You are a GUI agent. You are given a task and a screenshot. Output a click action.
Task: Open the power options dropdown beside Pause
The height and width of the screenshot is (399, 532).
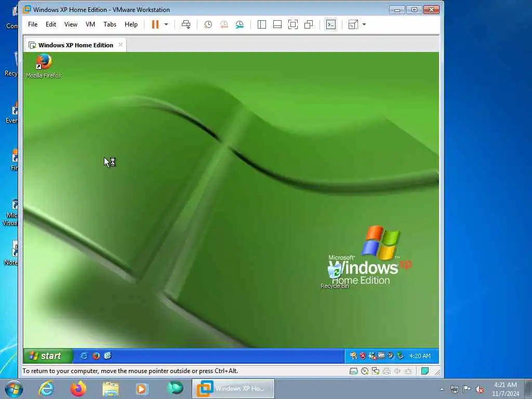[x=166, y=24]
